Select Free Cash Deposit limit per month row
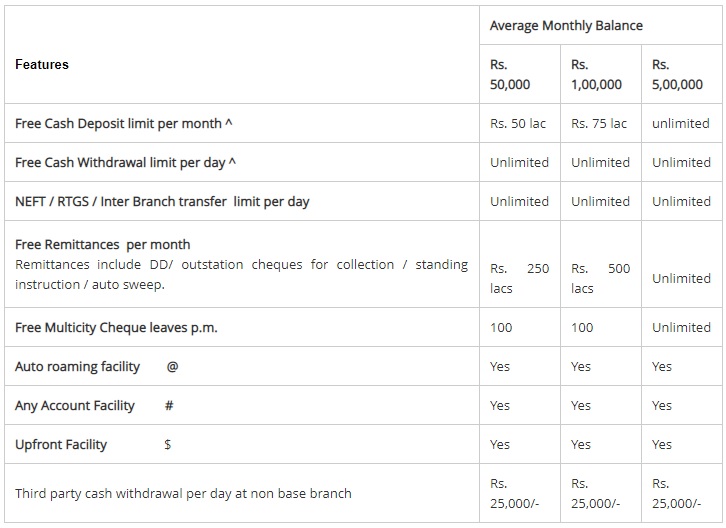The width and height of the screenshot is (726, 528). click(x=363, y=123)
